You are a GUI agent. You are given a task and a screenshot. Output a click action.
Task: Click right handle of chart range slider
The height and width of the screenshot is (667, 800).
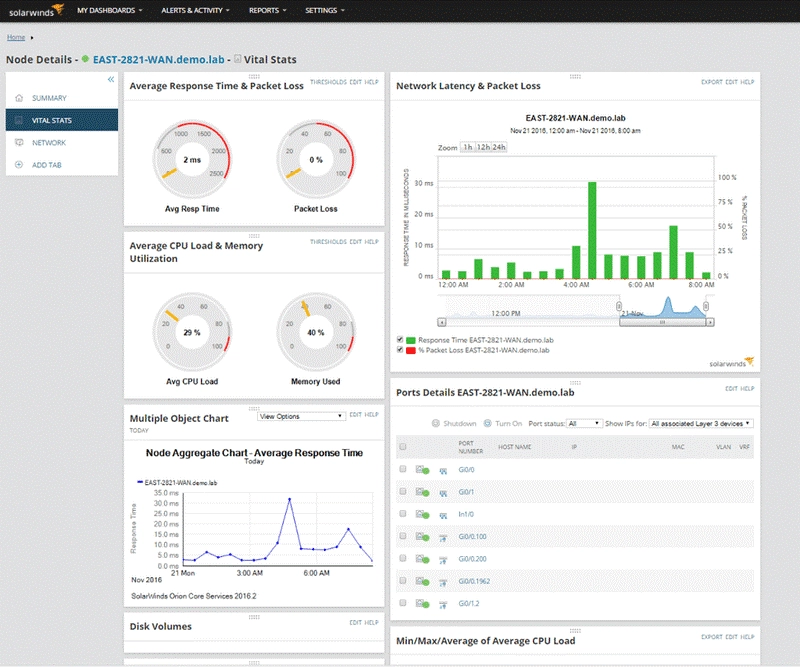(x=706, y=306)
